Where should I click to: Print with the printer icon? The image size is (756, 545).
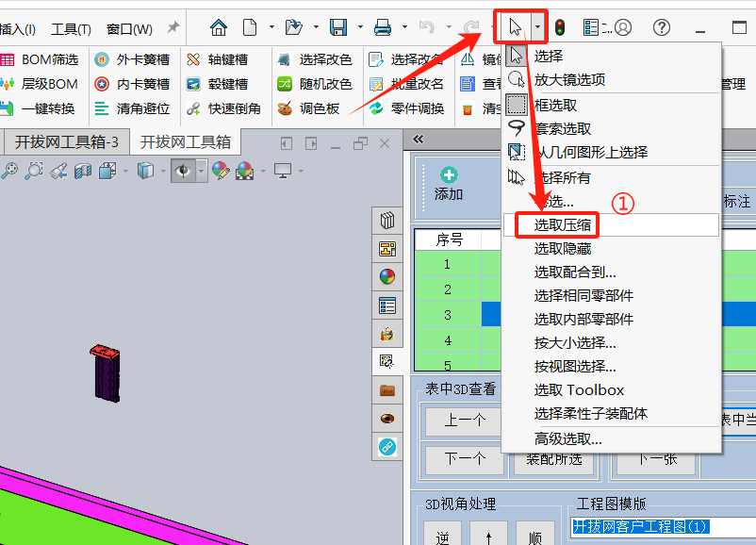pos(383,27)
